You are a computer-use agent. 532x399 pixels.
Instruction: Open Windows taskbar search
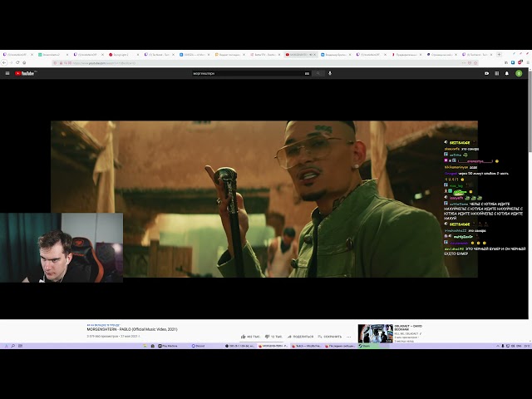point(13,346)
